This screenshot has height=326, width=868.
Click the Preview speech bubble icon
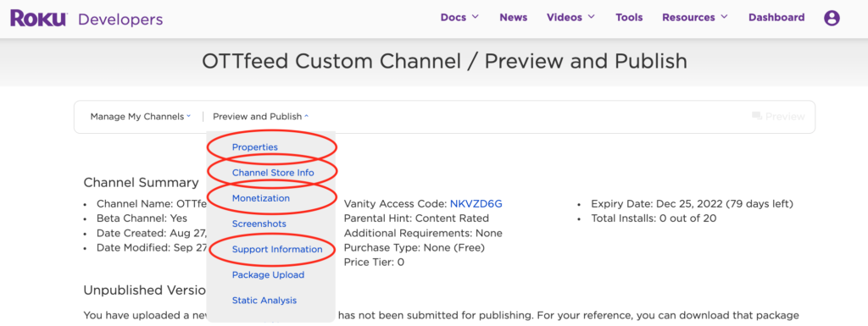point(756,116)
